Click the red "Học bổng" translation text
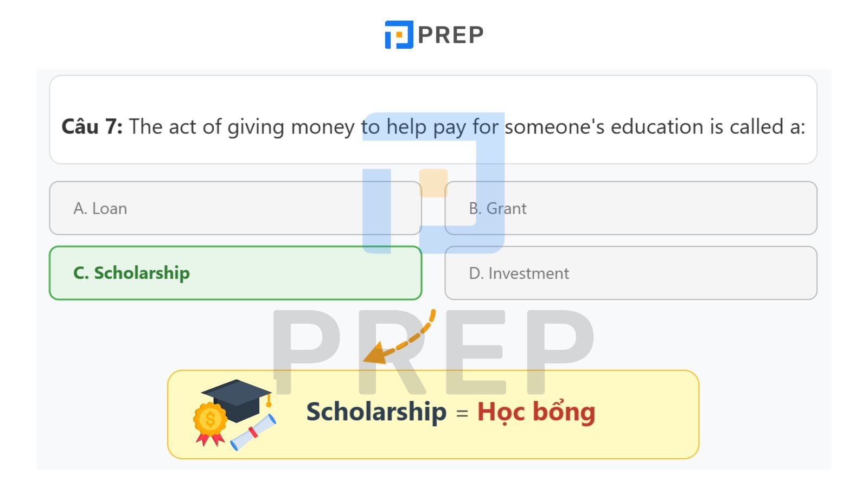 point(536,412)
